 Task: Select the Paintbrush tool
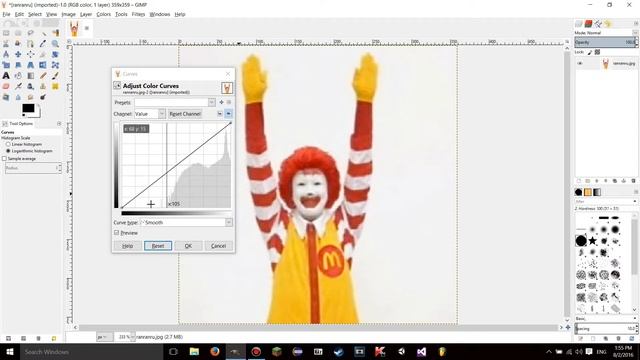tap(55, 76)
